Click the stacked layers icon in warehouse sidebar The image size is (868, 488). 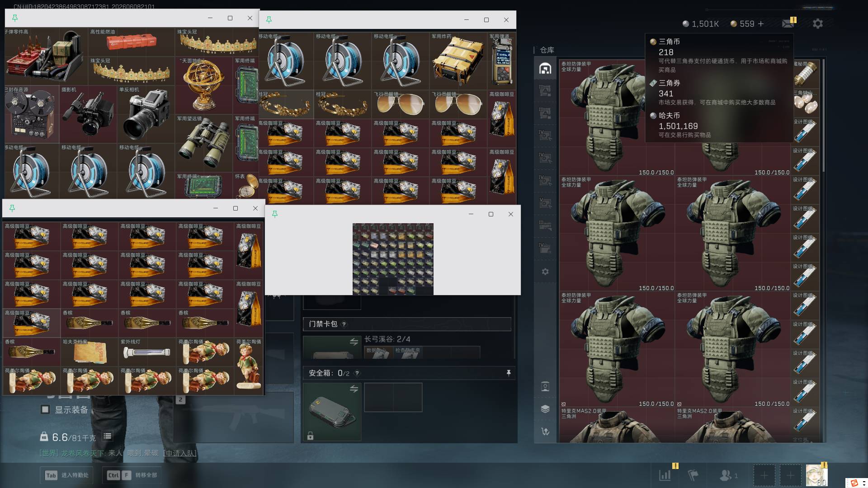[545, 409]
